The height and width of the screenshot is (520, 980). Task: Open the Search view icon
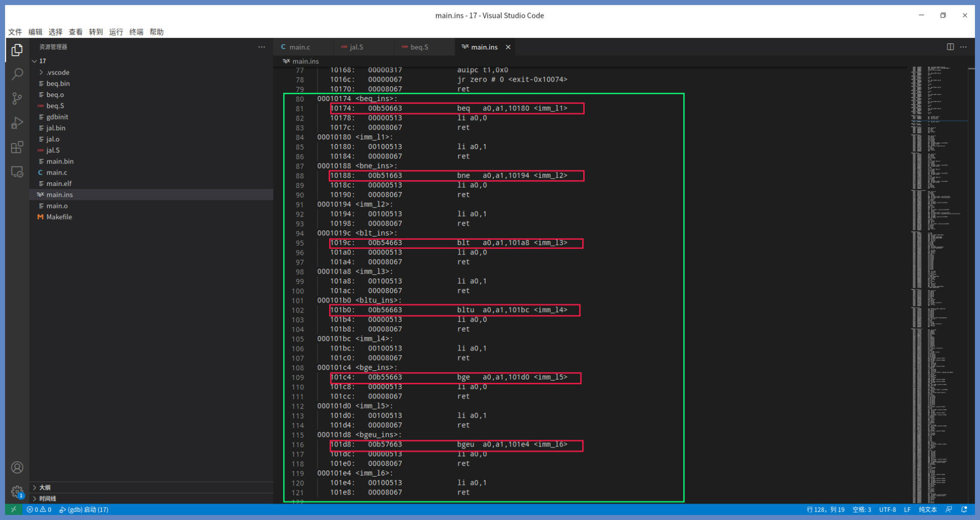(x=17, y=74)
